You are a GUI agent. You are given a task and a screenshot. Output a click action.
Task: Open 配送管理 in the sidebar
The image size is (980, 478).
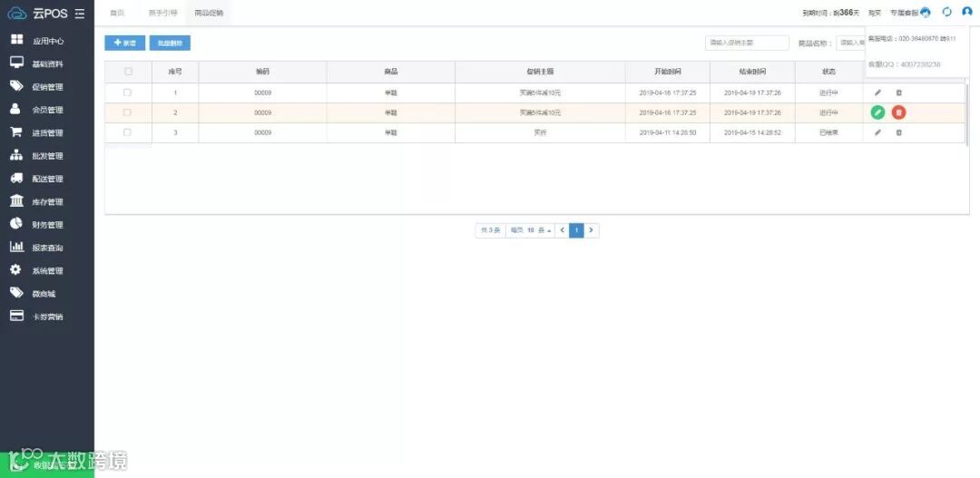(x=47, y=179)
